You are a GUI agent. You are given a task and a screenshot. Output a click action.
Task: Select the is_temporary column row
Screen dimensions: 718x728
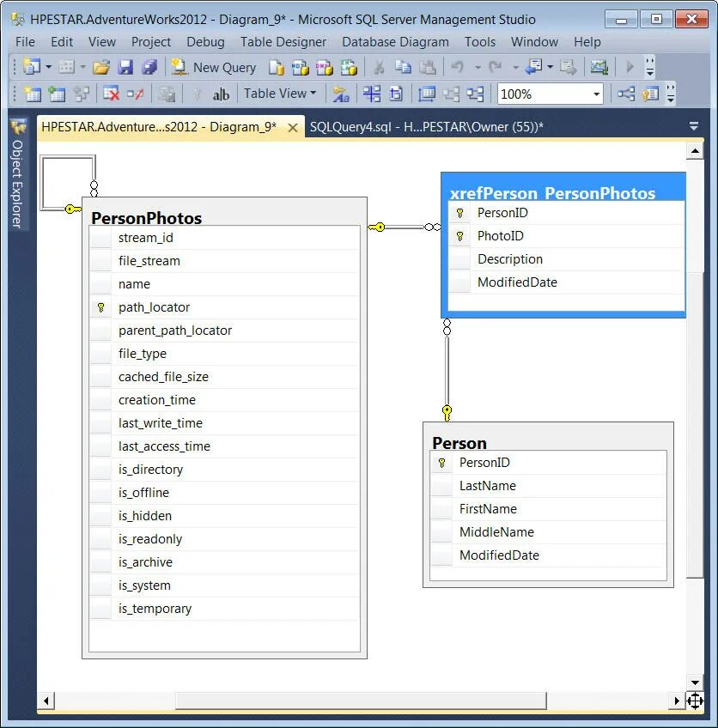pos(224,609)
